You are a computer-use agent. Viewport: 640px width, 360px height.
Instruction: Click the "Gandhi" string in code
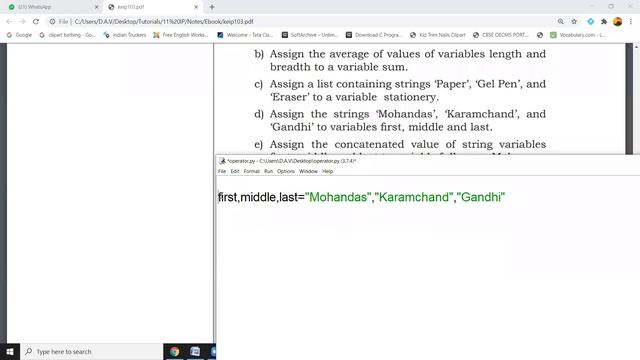[x=481, y=197]
